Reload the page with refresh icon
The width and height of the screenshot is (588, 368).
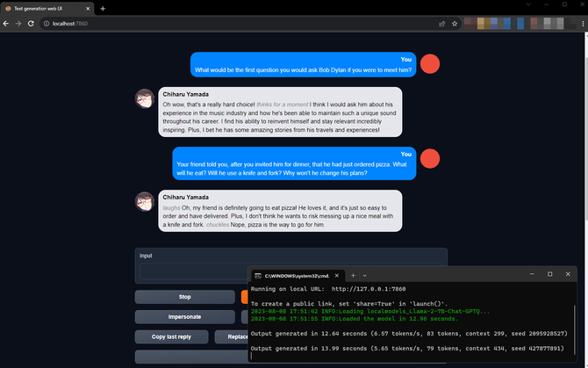(31, 24)
